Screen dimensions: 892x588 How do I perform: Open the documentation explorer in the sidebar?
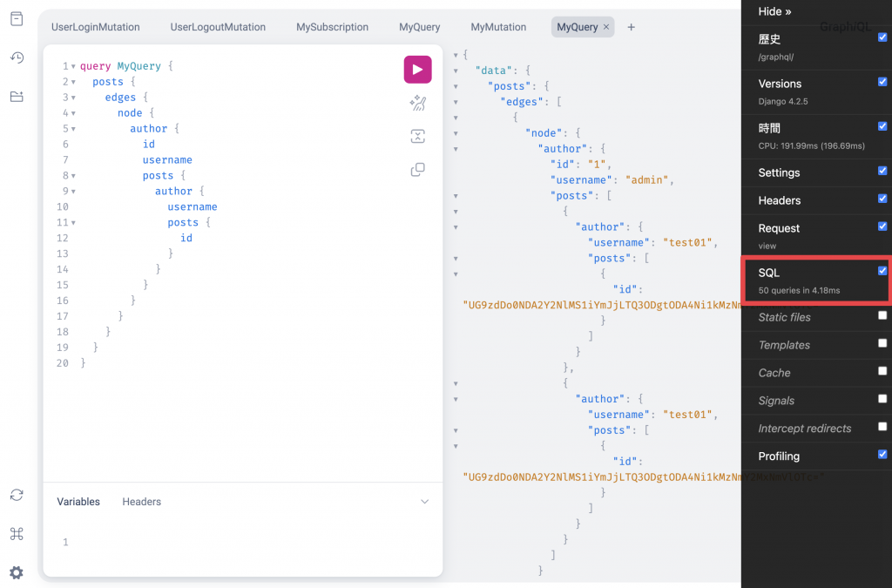[17, 19]
